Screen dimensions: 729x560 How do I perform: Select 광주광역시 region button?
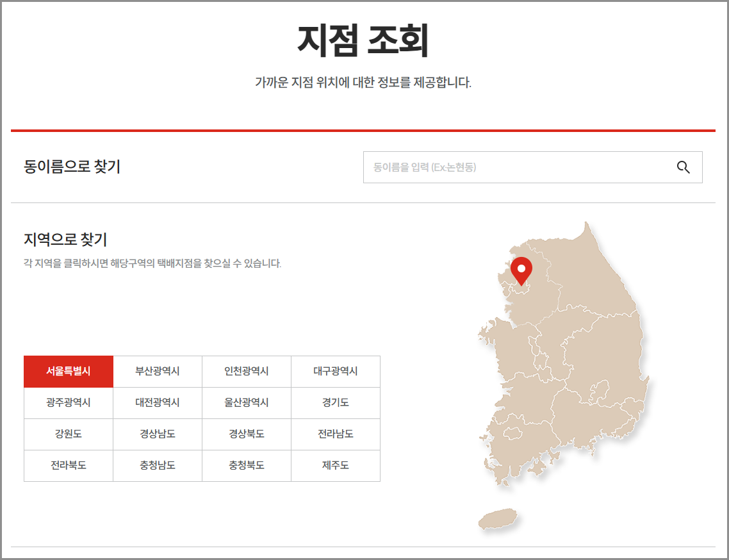click(68, 403)
